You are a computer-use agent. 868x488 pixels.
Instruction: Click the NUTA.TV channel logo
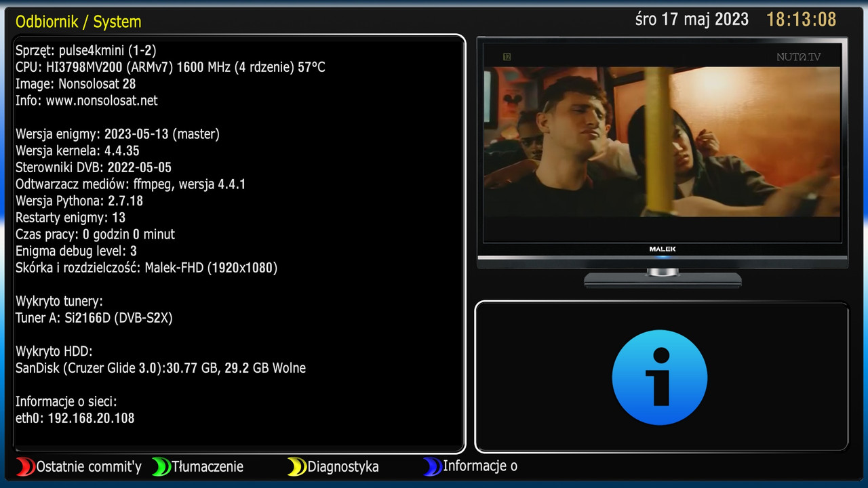(x=798, y=57)
